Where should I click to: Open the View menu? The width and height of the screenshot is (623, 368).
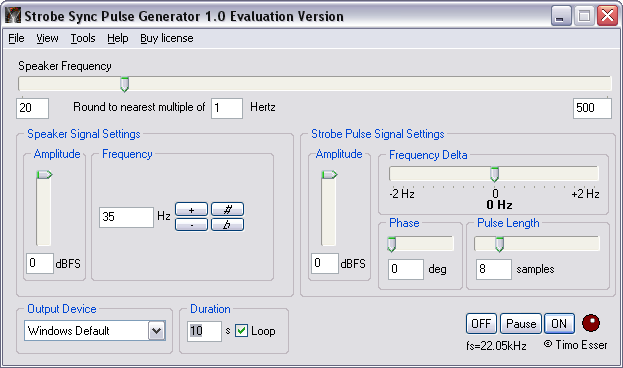47,38
